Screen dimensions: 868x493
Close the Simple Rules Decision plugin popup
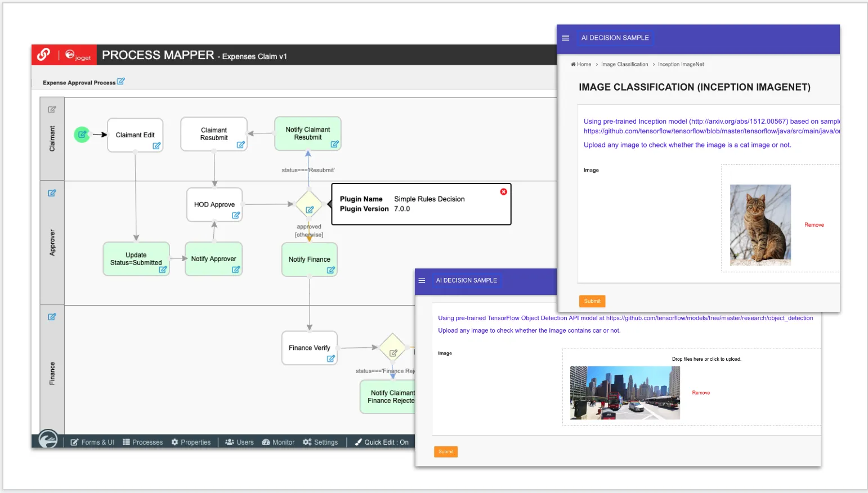[x=503, y=192]
